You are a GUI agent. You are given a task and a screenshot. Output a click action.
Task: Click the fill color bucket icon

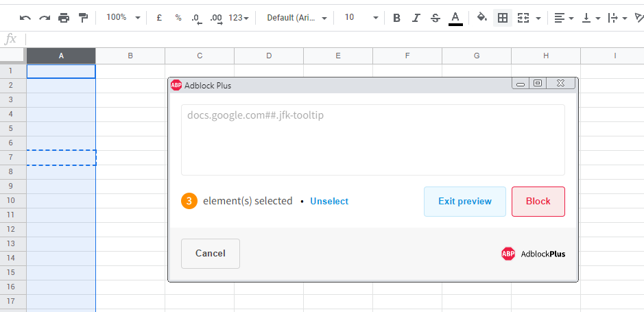pos(481,18)
